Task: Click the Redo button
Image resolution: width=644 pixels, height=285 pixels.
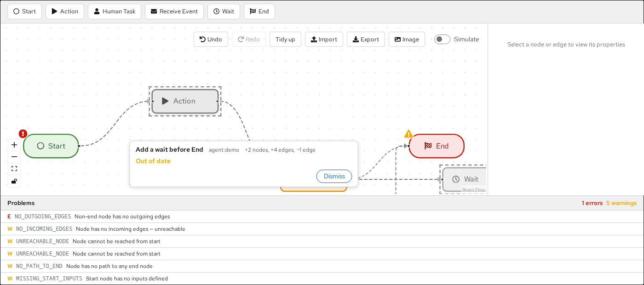Action: [x=249, y=40]
